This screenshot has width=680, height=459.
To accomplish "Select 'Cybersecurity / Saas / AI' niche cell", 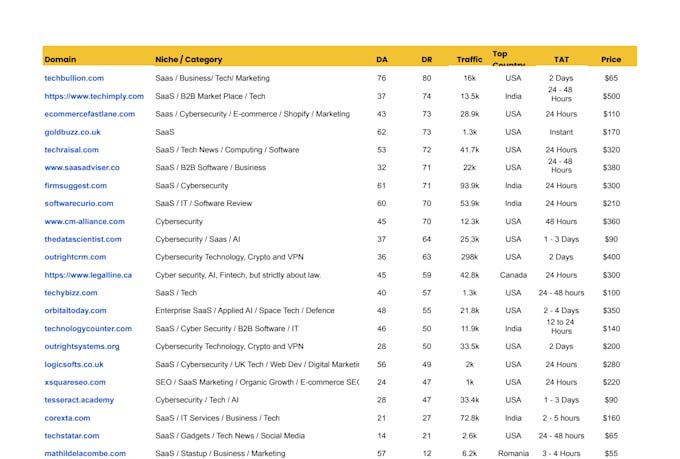I will [x=198, y=239].
